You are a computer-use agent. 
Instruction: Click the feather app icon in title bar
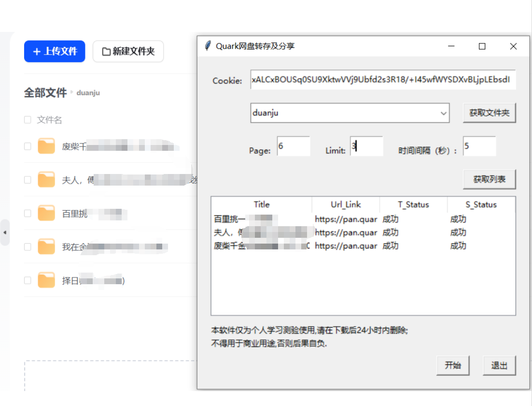[208, 46]
